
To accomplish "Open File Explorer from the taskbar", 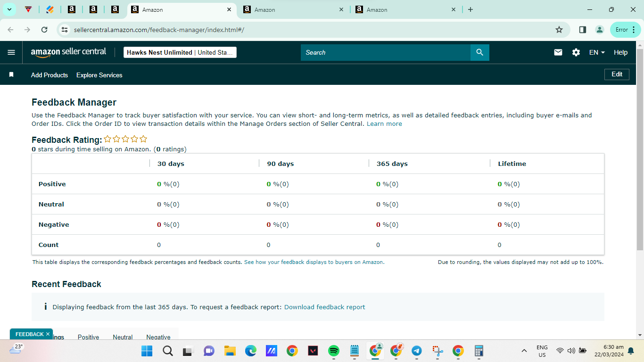I will point(230,351).
